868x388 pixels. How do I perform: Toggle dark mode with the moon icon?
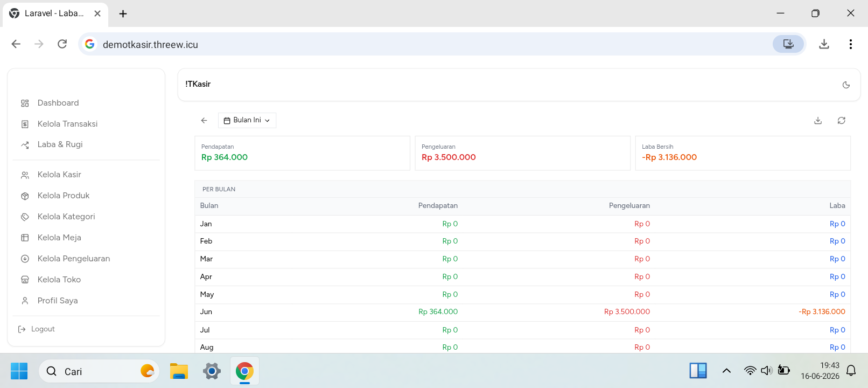[x=846, y=85]
